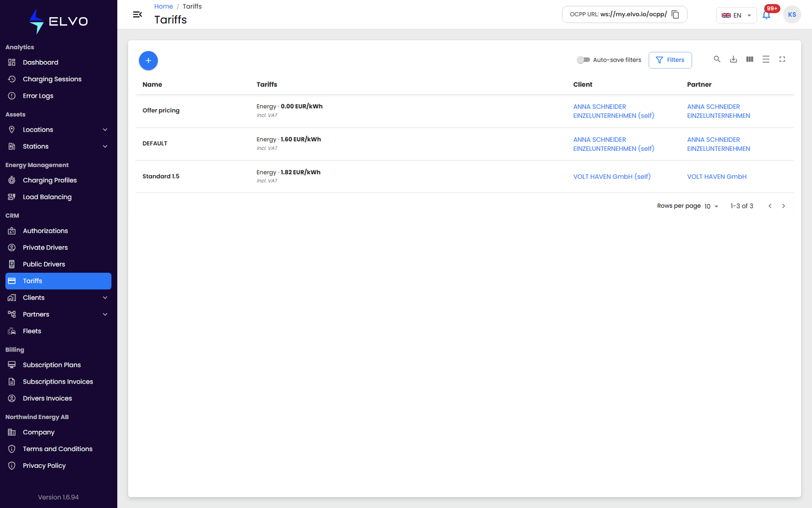This screenshot has width=812, height=508.
Task: Change row density with the lines icon
Action: (766, 59)
